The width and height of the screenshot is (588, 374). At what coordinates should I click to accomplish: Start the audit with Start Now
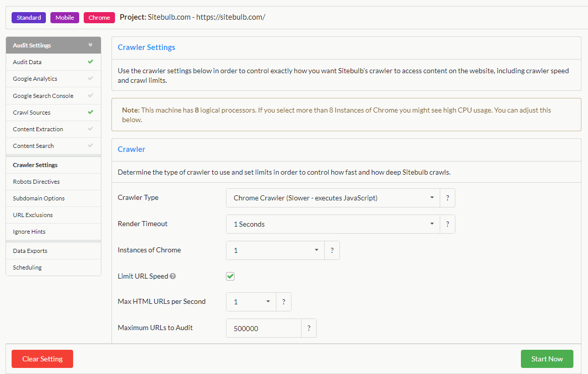[547, 359]
